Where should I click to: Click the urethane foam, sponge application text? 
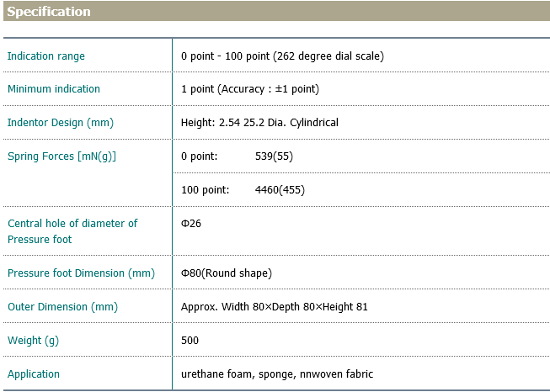277,374
